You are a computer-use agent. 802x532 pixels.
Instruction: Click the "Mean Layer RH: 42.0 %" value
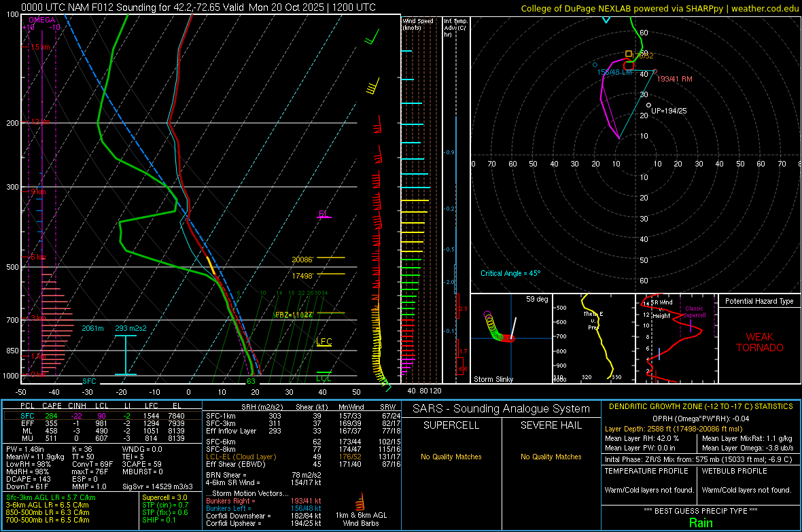click(x=642, y=438)
